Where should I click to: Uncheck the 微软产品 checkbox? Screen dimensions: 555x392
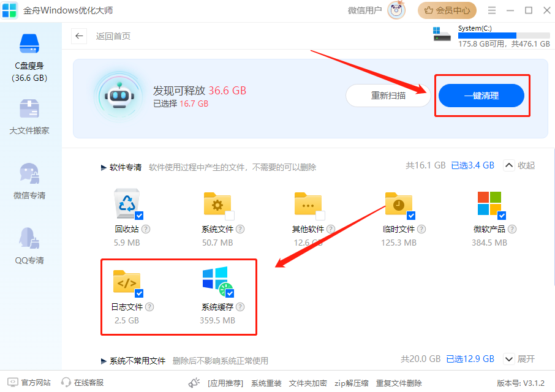(x=502, y=216)
